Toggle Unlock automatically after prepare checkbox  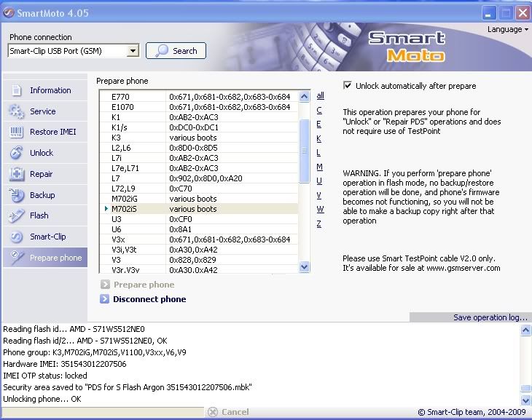pyautogui.click(x=348, y=86)
